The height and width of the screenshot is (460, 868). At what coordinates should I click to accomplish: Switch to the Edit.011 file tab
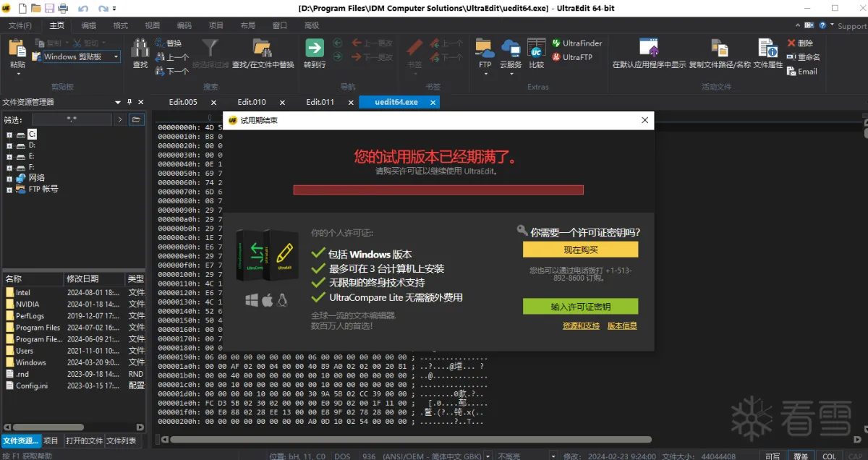click(x=320, y=102)
